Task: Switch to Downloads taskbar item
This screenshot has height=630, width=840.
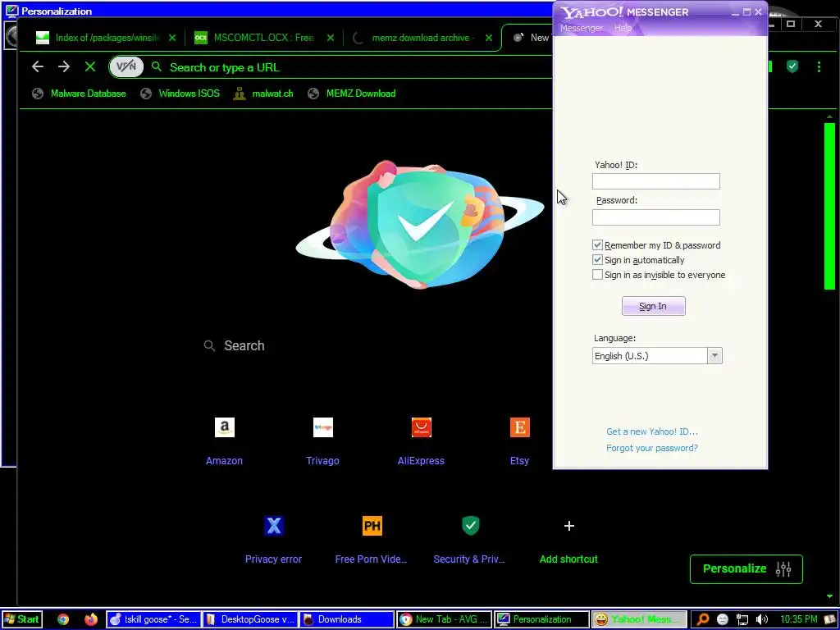Action: click(x=347, y=619)
